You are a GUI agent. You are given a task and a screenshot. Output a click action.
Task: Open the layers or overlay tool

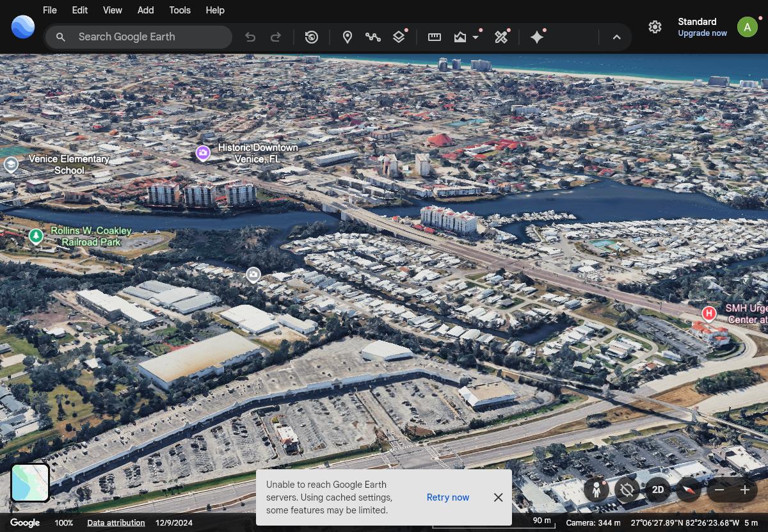pyautogui.click(x=399, y=37)
